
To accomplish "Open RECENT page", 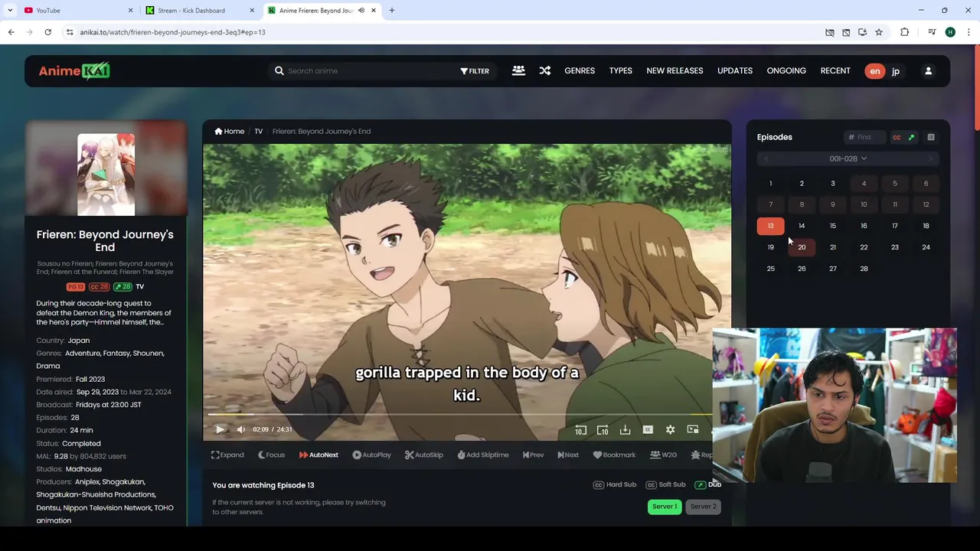I will (x=835, y=70).
